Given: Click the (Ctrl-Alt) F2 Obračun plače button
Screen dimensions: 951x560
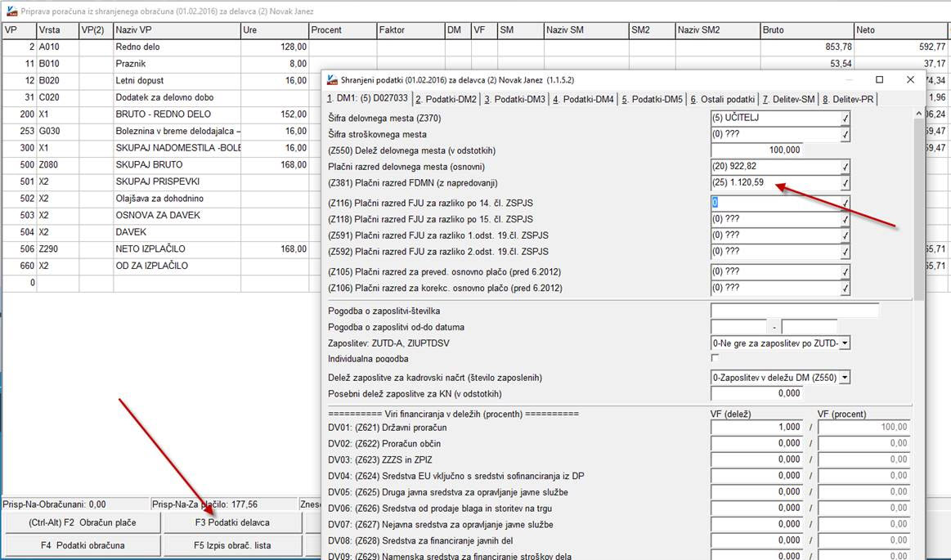Looking at the screenshot, I should (83, 522).
